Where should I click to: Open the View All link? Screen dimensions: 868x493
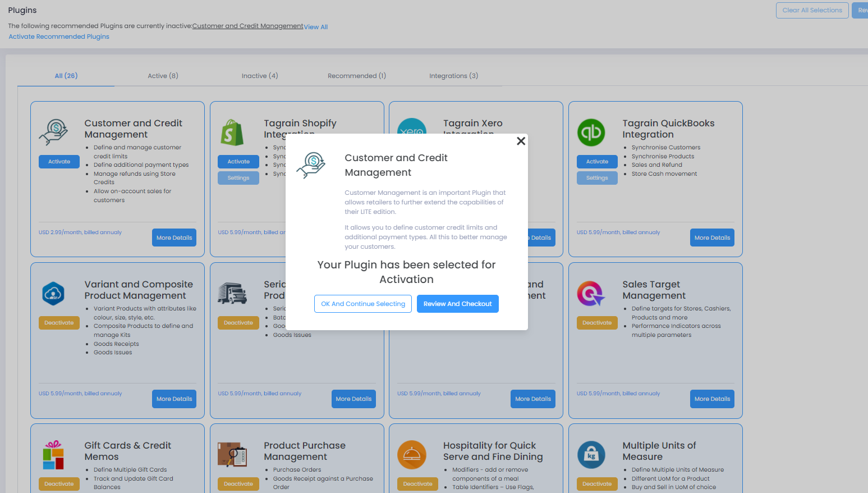click(316, 27)
